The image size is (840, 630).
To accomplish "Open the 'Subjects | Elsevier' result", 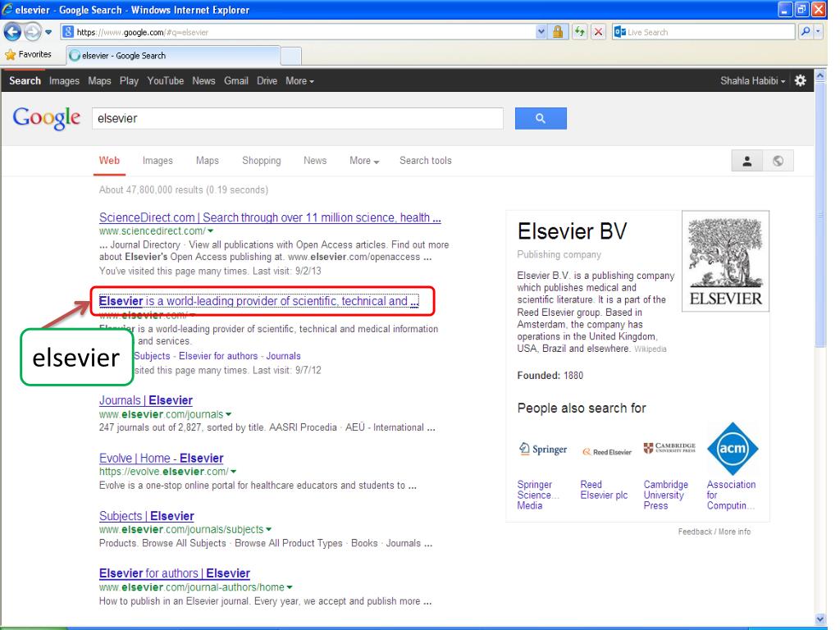I will (146, 516).
